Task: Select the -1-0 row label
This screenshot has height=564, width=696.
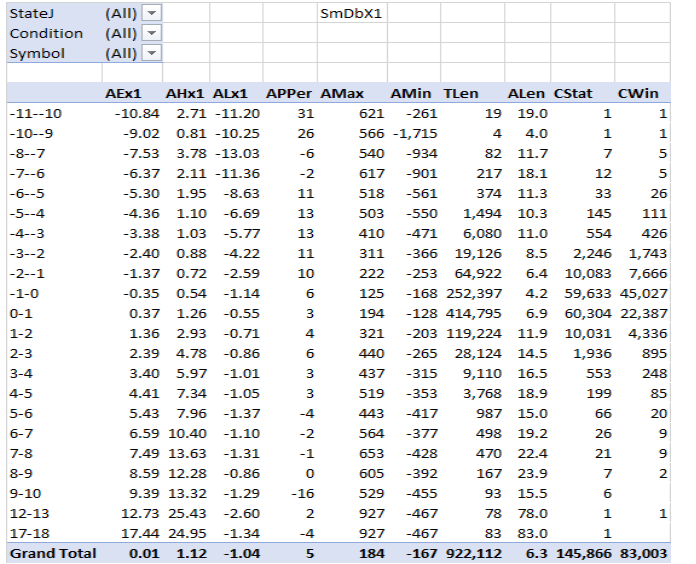Action: pyautogui.click(x=24, y=294)
